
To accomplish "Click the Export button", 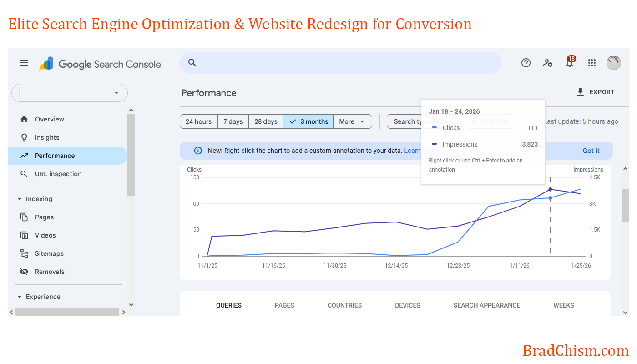I will tap(595, 92).
